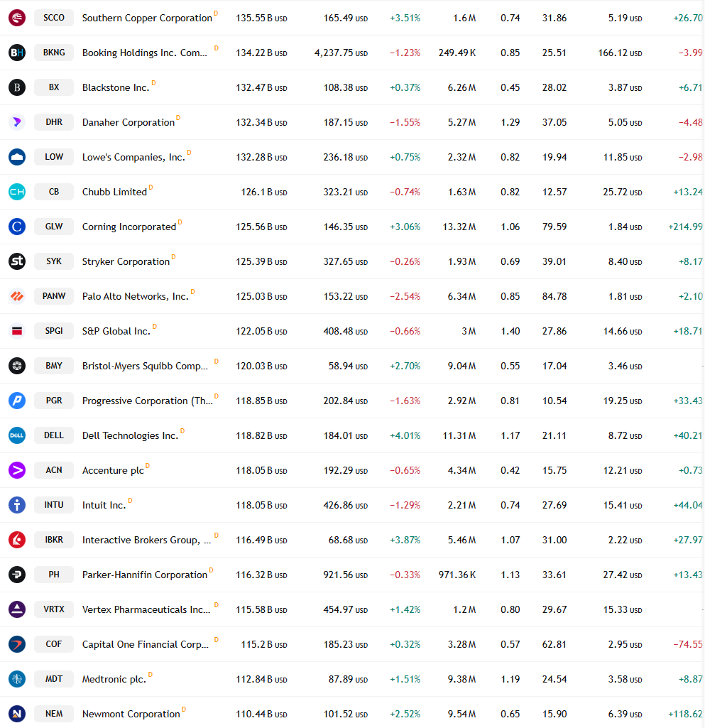Click the Lowe's logo icon

tap(17, 157)
